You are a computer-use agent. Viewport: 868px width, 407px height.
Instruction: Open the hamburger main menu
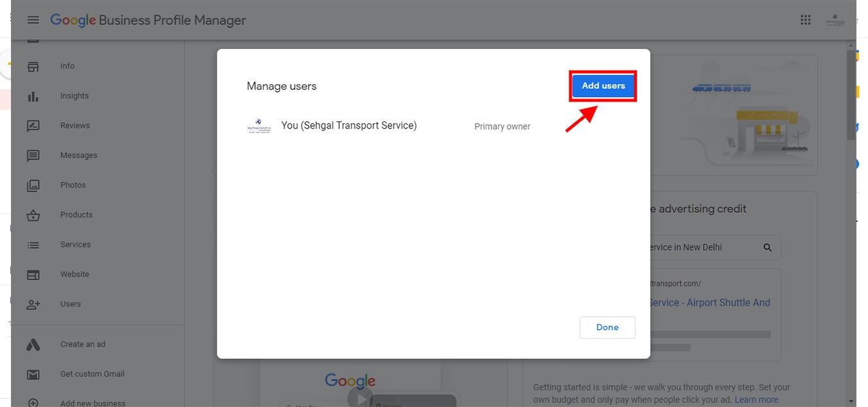pos(33,20)
